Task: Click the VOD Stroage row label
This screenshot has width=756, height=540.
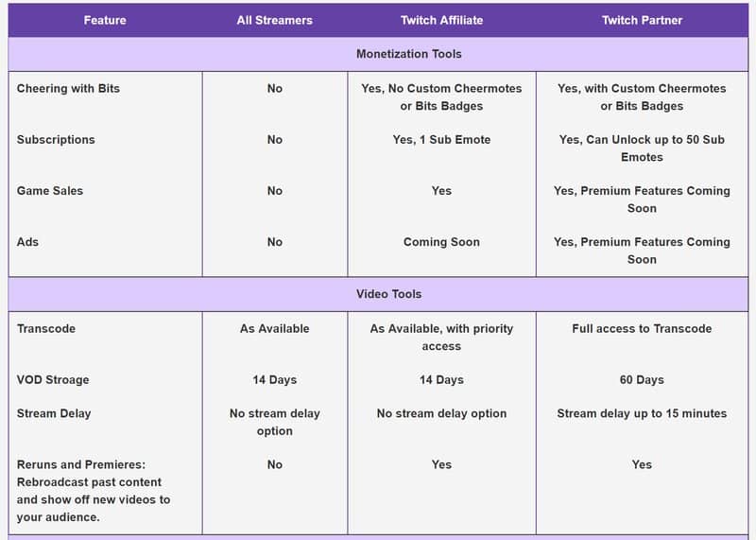Action: point(53,380)
